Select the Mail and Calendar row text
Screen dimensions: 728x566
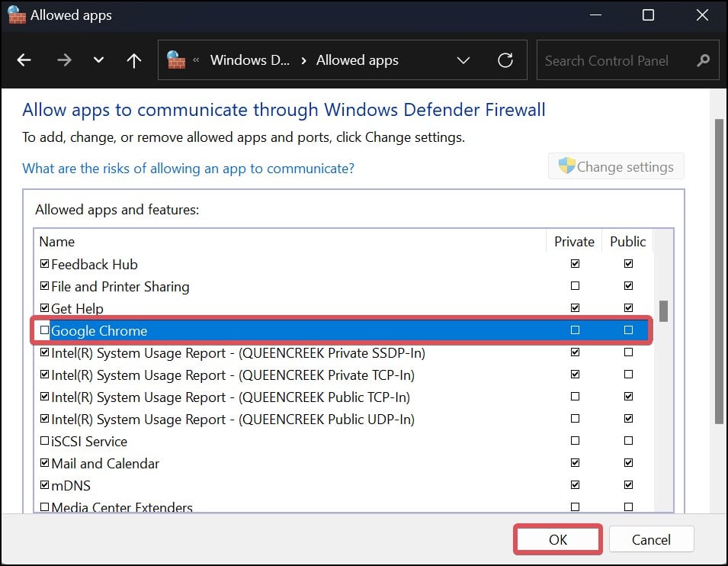coord(105,464)
